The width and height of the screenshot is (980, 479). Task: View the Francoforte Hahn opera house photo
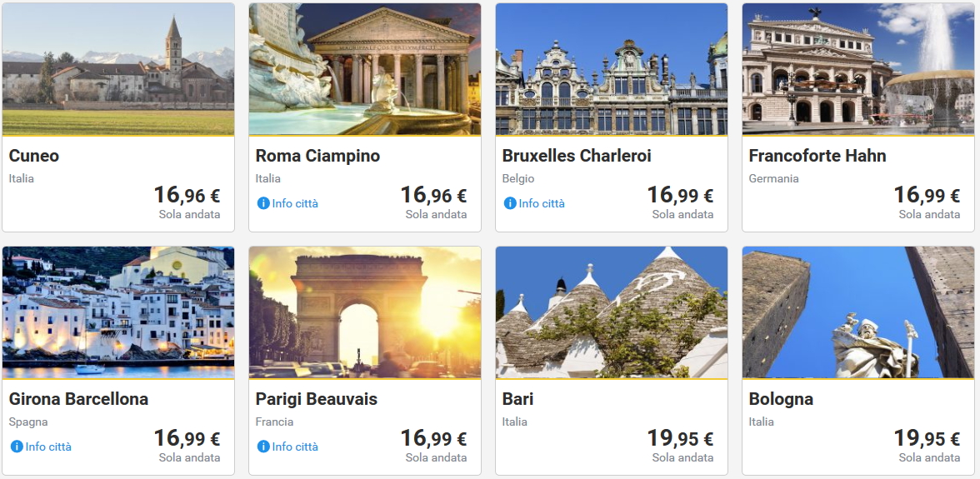pyautogui.click(x=858, y=69)
